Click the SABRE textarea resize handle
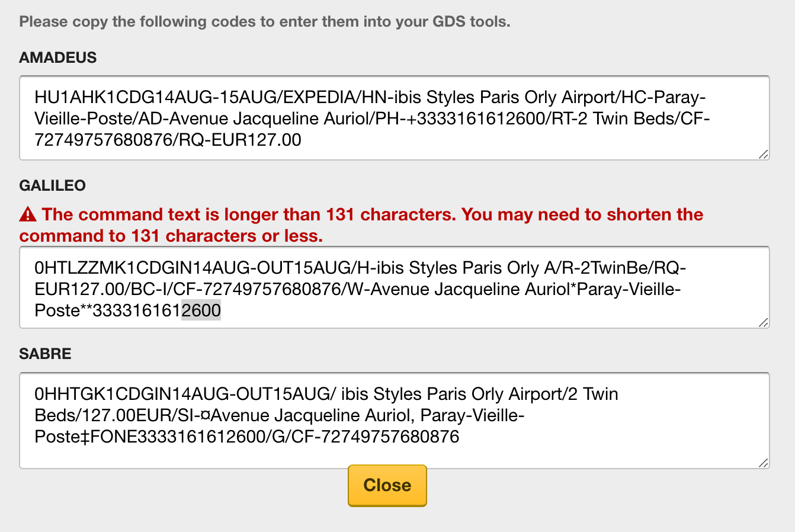This screenshot has height=532, width=795. click(764, 463)
